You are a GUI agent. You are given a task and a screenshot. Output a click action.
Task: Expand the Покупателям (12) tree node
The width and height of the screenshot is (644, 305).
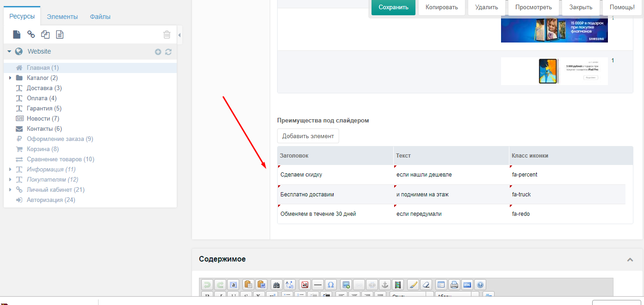click(x=10, y=179)
